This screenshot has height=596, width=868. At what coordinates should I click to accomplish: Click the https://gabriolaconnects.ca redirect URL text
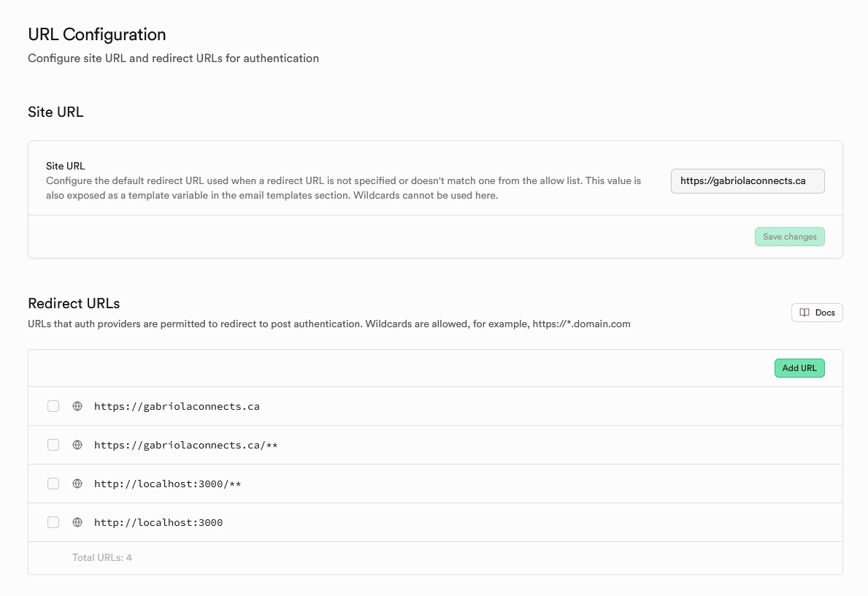[x=177, y=406]
